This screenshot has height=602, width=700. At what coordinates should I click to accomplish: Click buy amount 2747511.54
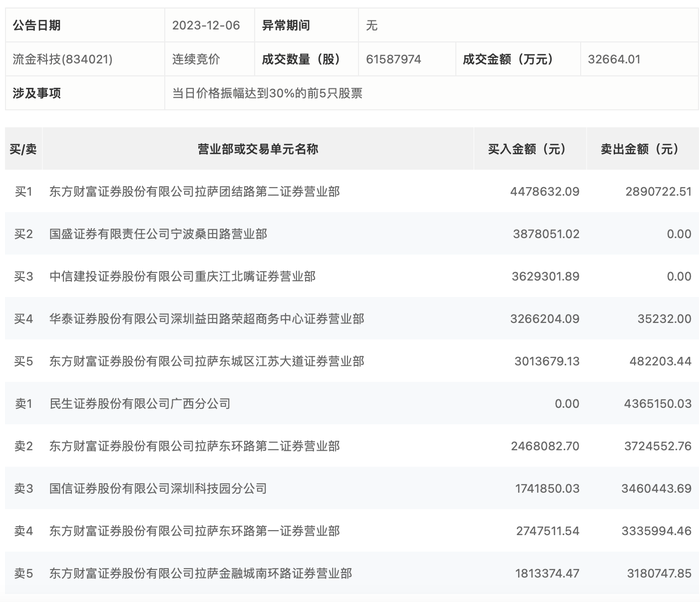(548, 531)
